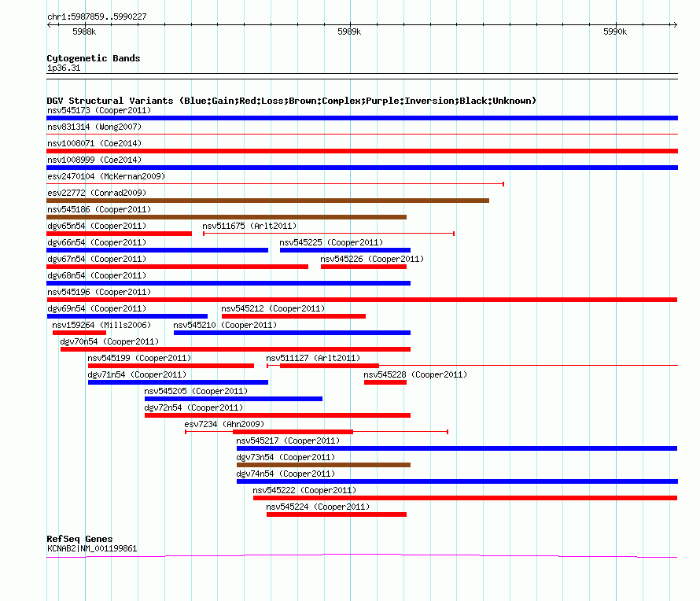Open the DGV Structural Variants track title

coord(292,101)
